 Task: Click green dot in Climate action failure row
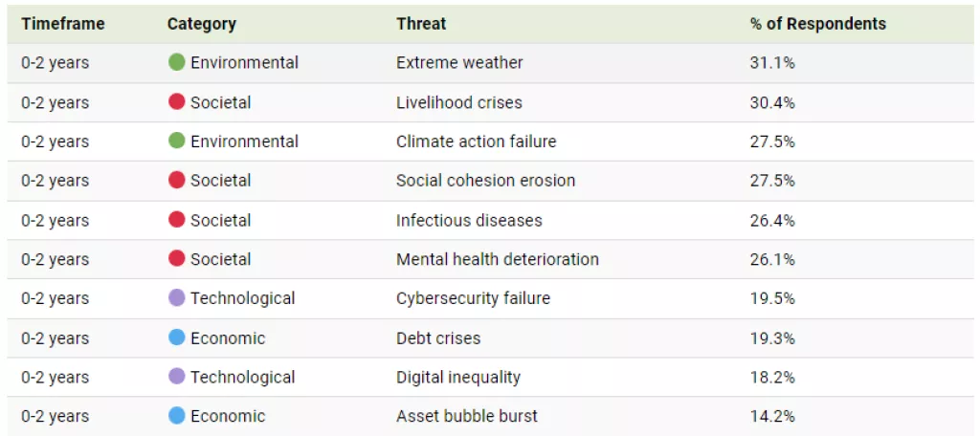click(x=176, y=141)
